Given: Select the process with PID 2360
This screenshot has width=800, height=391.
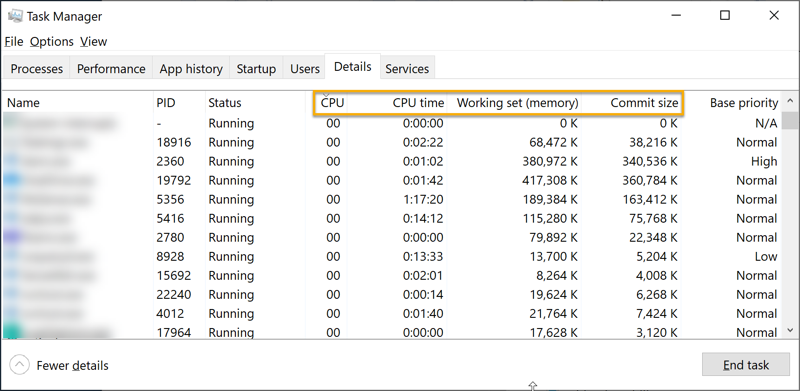Looking at the screenshot, I should coord(392,161).
